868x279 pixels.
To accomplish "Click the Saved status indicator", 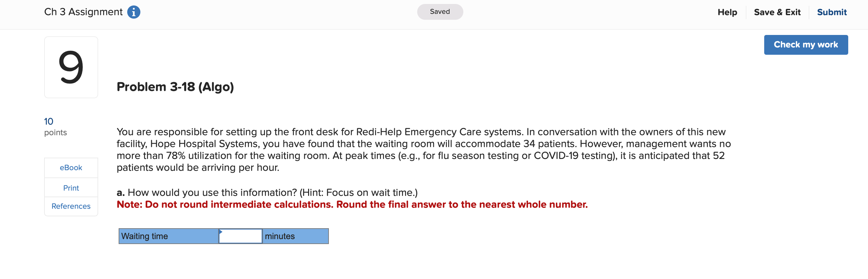I will click(x=440, y=12).
